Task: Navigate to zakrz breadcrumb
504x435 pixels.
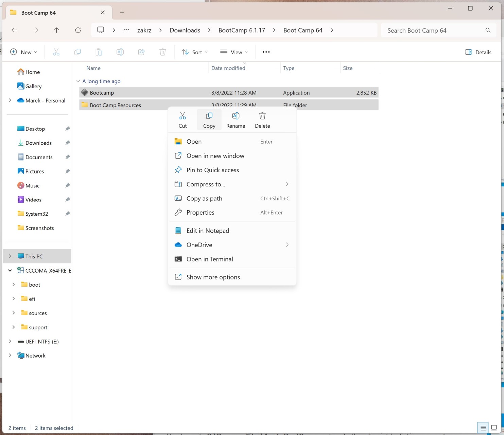Action: click(144, 30)
